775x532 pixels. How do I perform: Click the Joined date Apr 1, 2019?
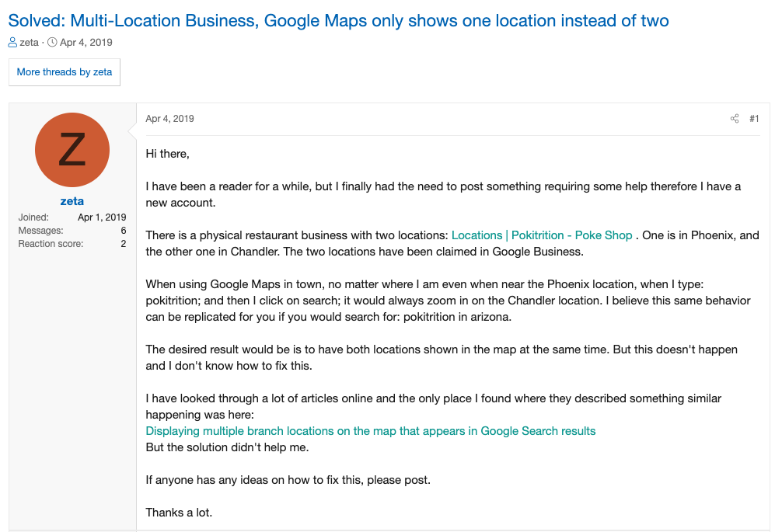click(102, 217)
